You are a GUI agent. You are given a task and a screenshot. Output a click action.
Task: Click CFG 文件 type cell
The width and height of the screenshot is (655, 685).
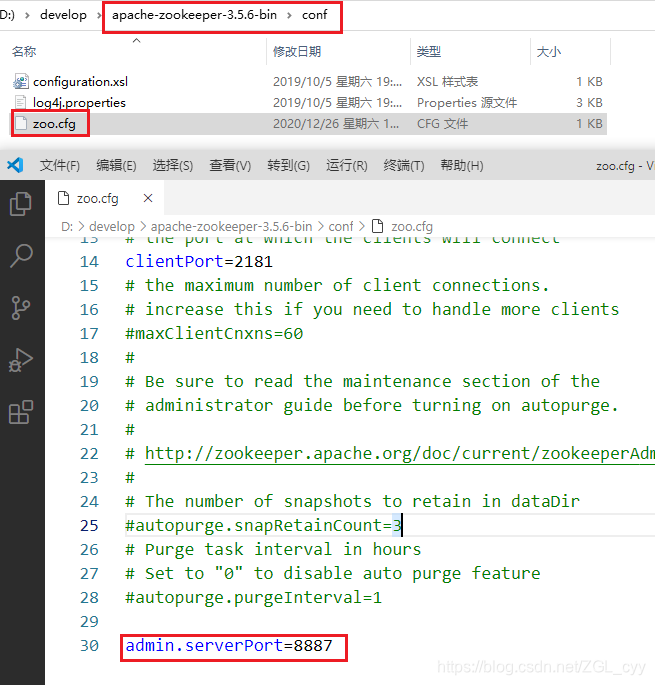(x=442, y=124)
